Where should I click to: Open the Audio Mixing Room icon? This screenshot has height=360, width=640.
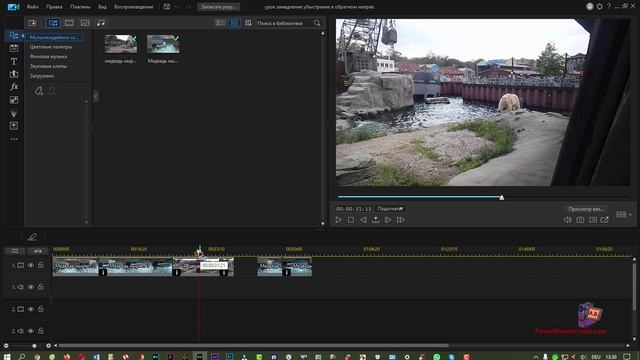click(x=13, y=113)
